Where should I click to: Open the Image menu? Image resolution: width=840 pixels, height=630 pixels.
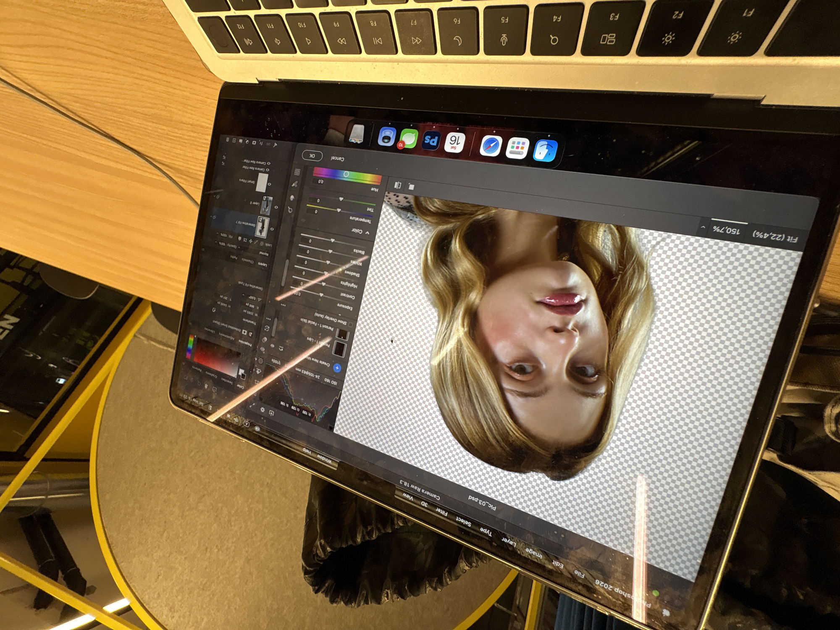(x=534, y=554)
